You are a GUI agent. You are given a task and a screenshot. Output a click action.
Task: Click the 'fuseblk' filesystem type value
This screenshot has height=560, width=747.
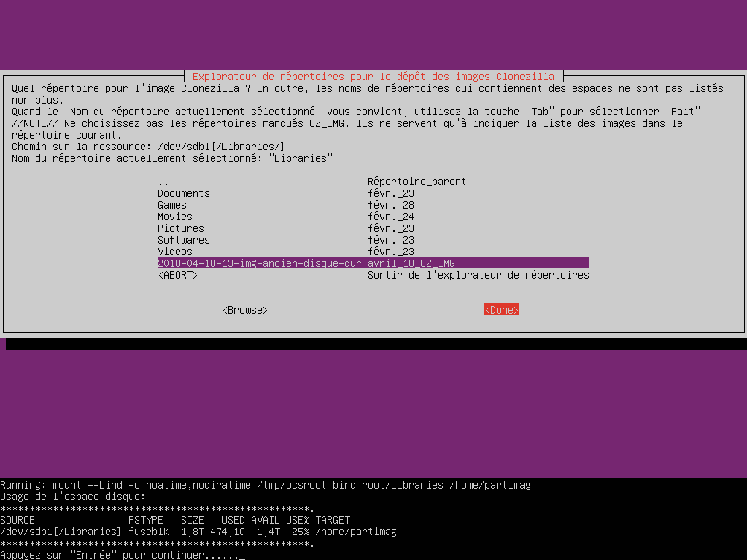coord(148,532)
